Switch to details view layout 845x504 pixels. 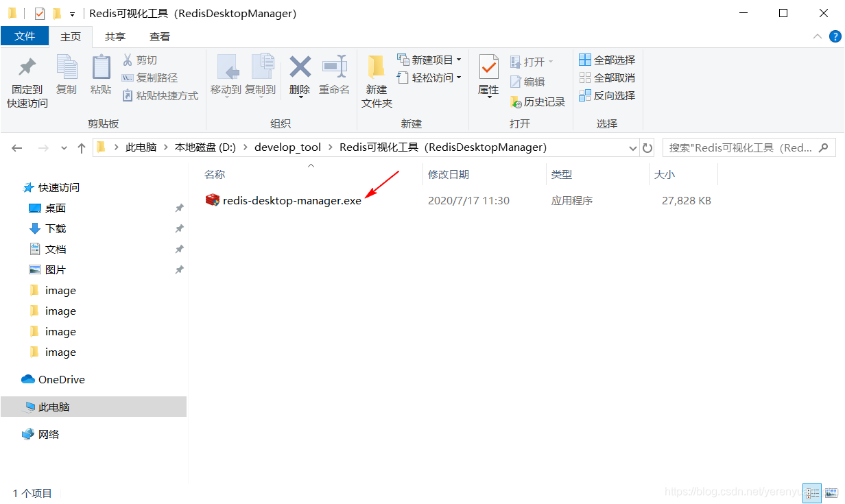(813, 492)
